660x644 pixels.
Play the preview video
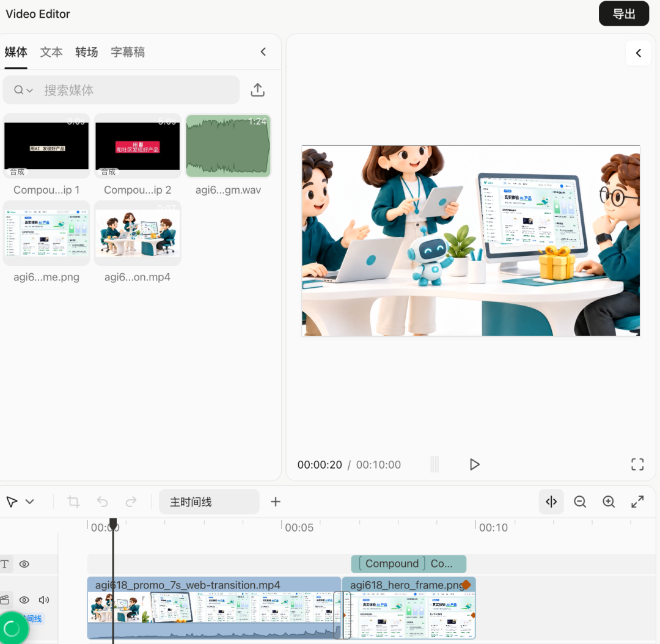coord(474,464)
